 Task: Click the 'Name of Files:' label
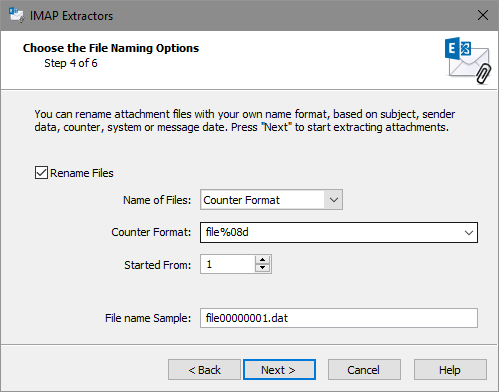(157, 200)
